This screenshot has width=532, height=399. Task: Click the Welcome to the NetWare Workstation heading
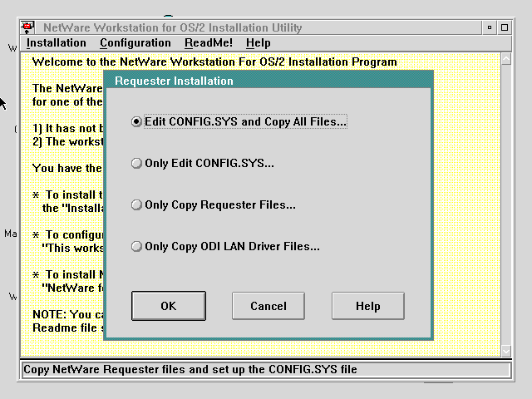click(x=214, y=62)
